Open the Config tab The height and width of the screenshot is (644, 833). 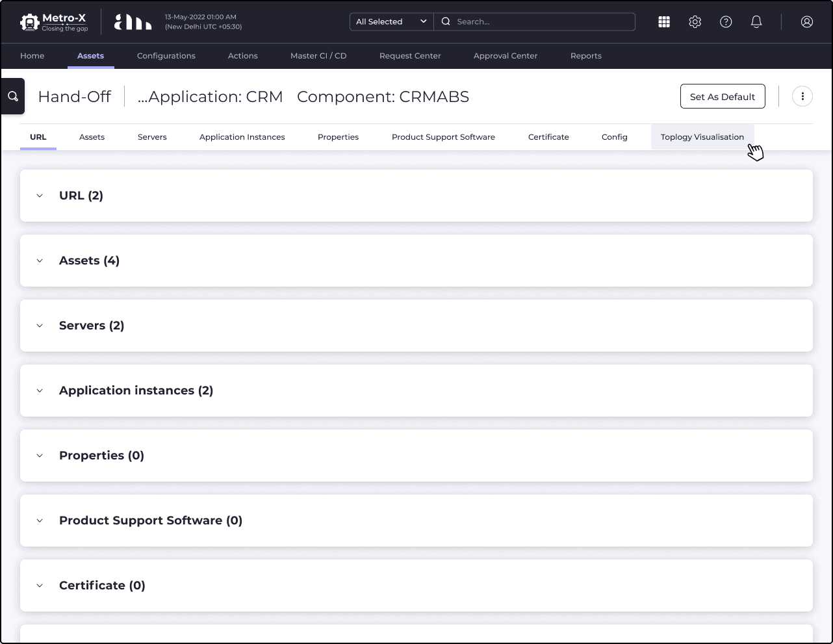tap(615, 137)
